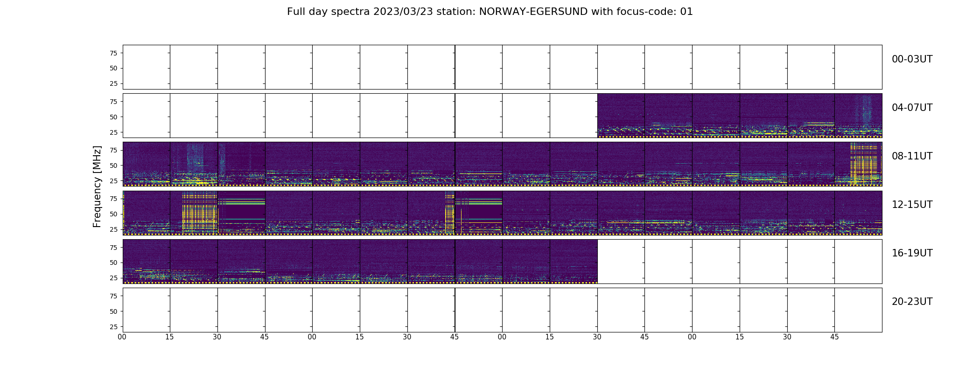
Task: Click the 75 tick of the 12-15UT row
Action: tap(113, 199)
